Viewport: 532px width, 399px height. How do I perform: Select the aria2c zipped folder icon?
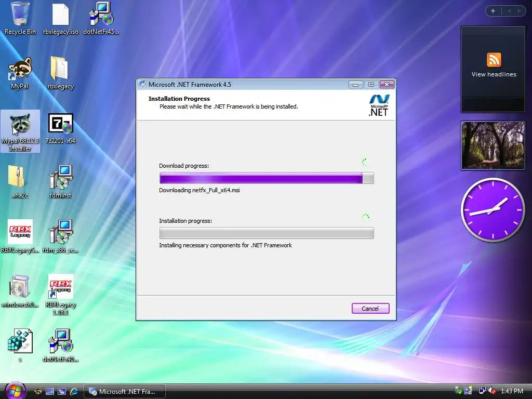tap(20, 182)
